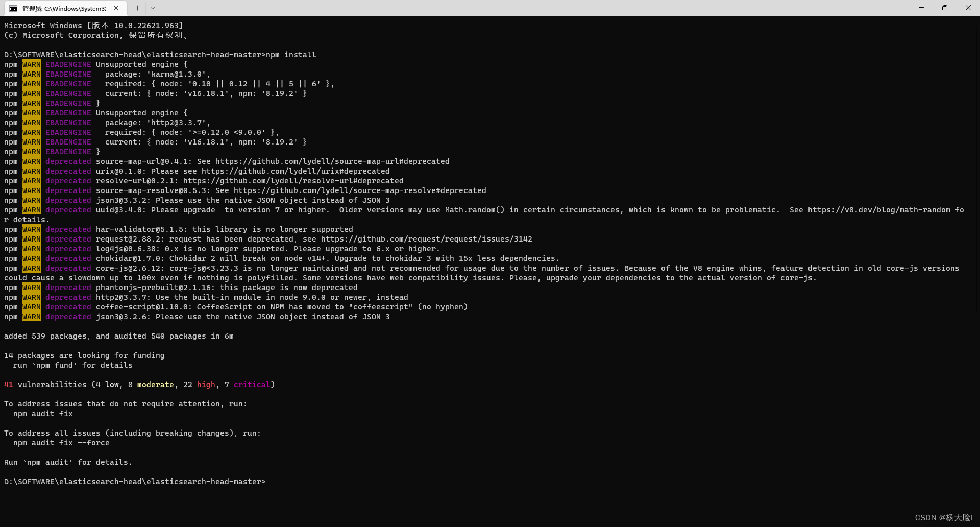The image size is (980, 527).
Task: Click the chokidar@1.7.0 deprecated line
Action: click(282, 258)
